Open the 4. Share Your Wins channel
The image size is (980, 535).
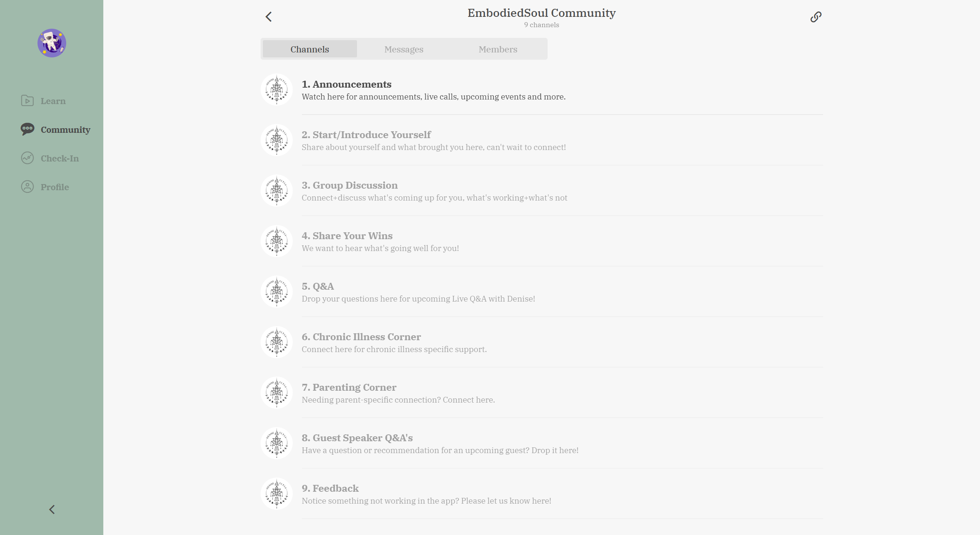pyautogui.click(x=541, y=241)
